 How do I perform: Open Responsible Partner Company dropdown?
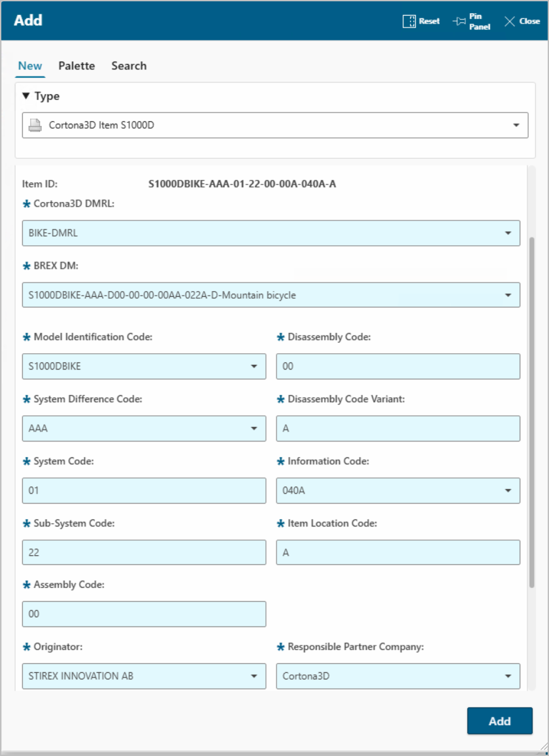[508, 676]
